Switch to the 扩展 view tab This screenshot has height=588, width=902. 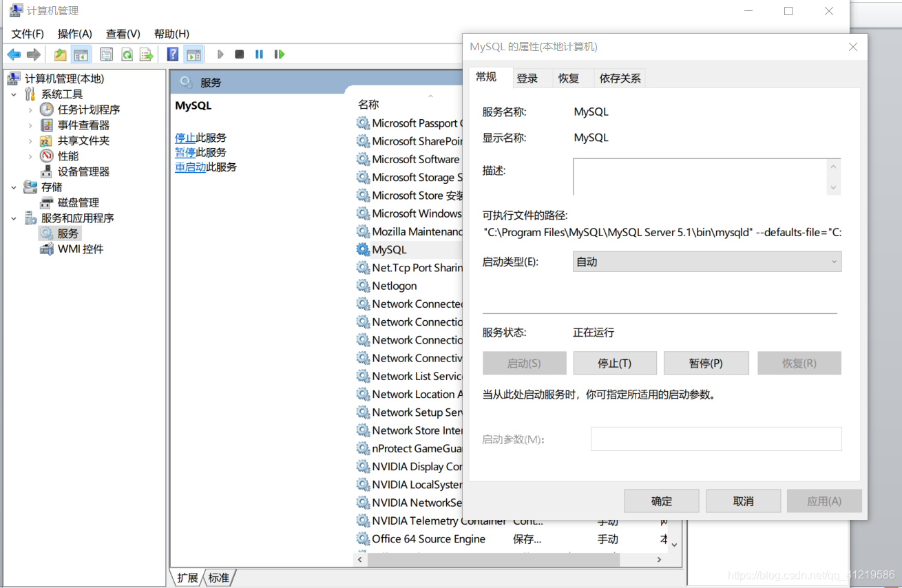click(x=187, y=578)
